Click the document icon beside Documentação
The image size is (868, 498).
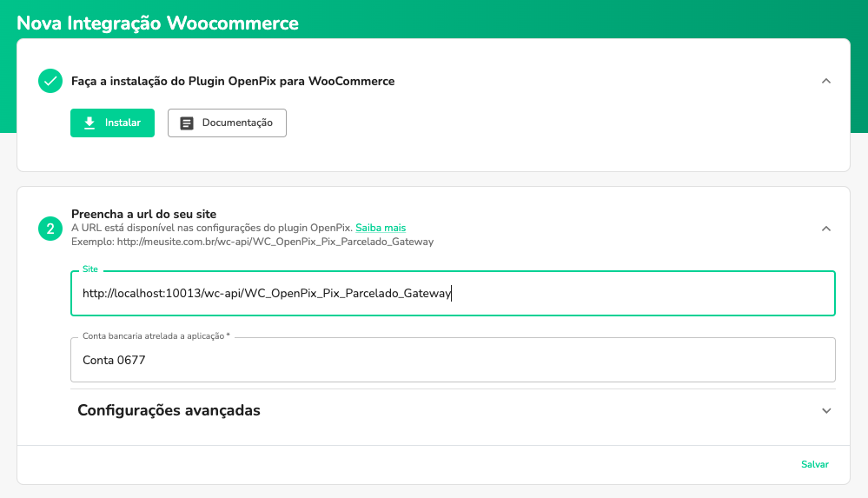(186, 123)
